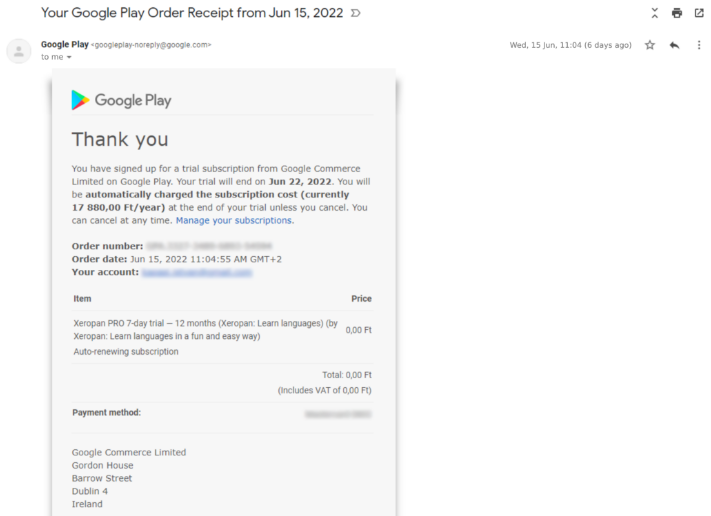Open the email in a new window
This screenshot has height=516, width=711.
coord(699,13)
